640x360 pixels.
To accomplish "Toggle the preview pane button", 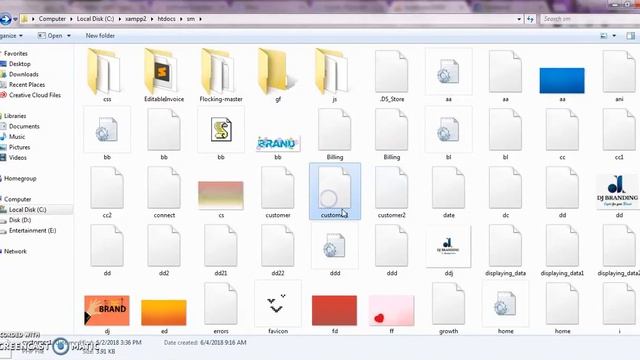I will [631, 36].
